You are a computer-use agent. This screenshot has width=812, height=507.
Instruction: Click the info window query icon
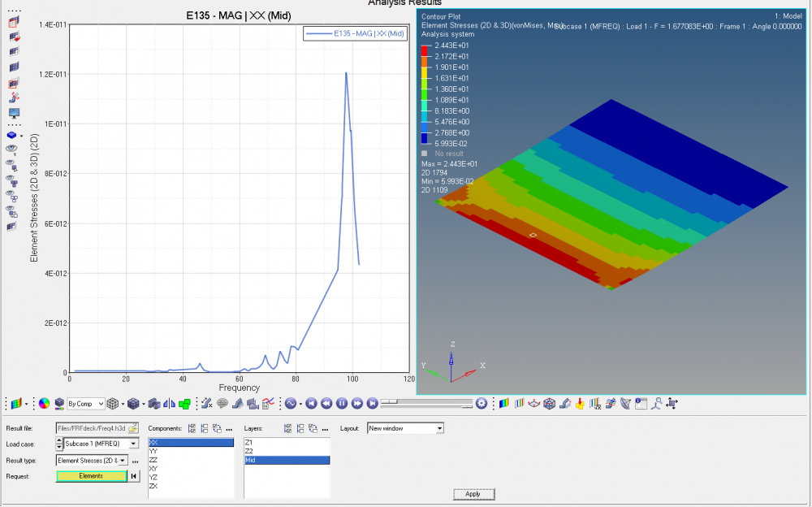[641, 403]
